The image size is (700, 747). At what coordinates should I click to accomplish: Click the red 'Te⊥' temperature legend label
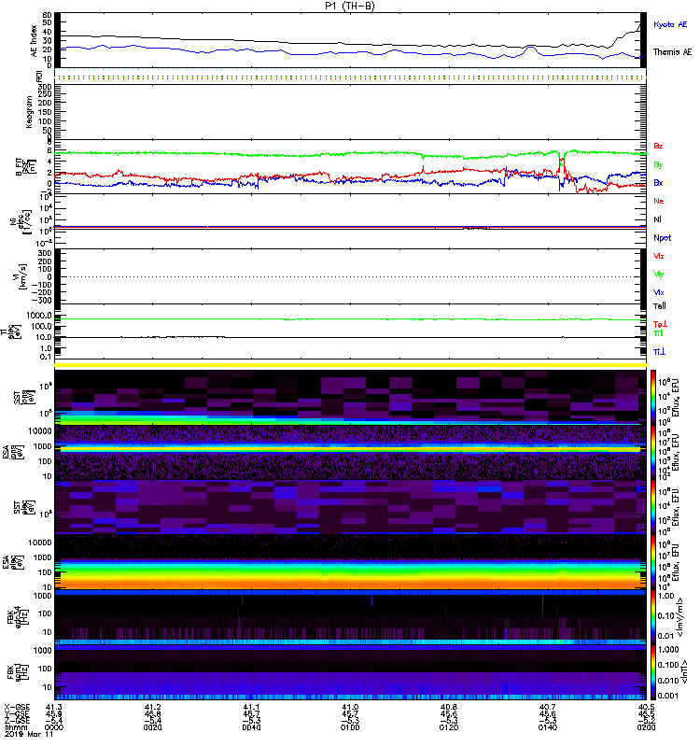660,324
